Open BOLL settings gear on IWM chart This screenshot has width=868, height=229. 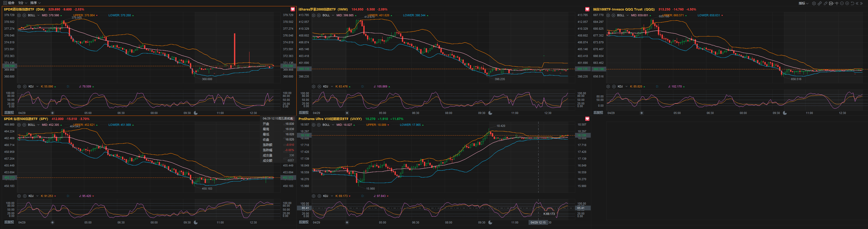pos(314,15)
